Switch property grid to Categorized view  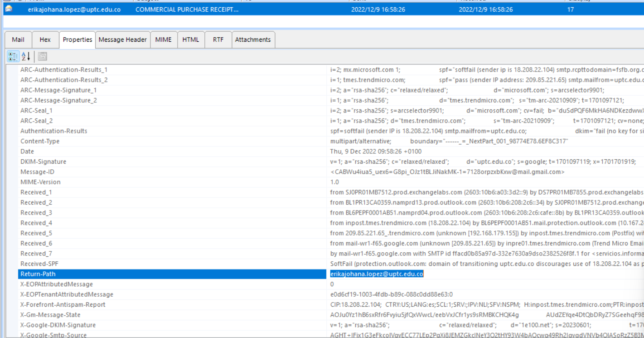click(14, 56)
